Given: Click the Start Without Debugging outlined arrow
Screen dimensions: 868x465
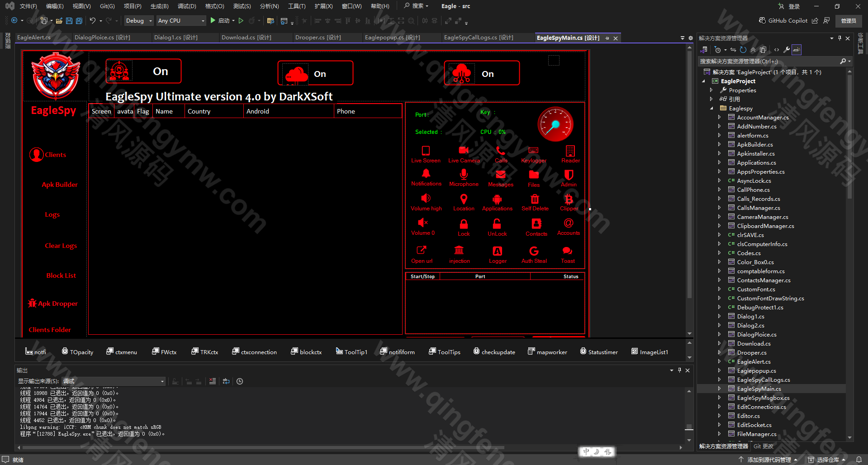Looking at the screenshot, I should (x=241, y=21).
